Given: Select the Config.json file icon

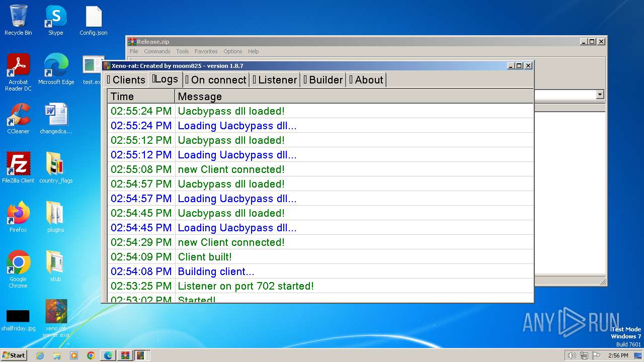Looking at the screenshot, I should (x=94, y=20).
